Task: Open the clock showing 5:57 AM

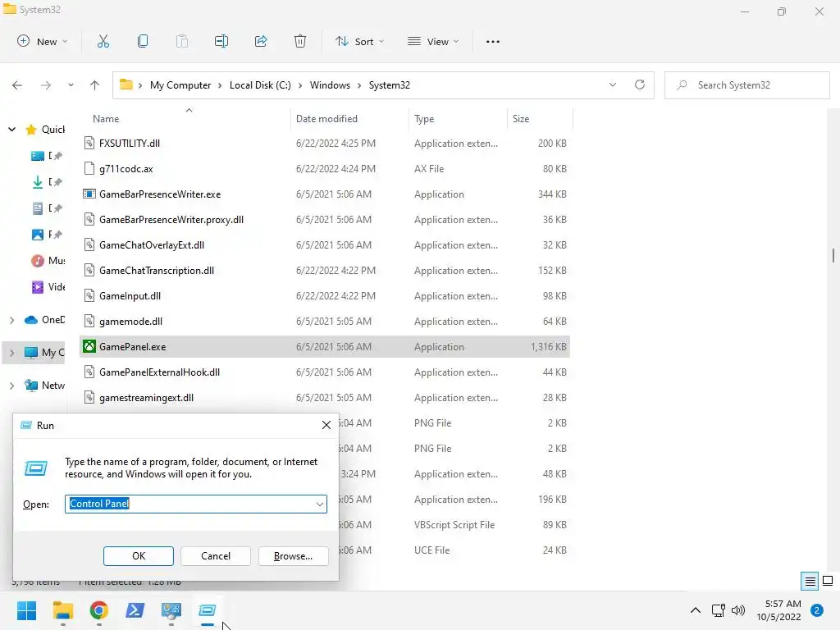Action: (778, 610)
